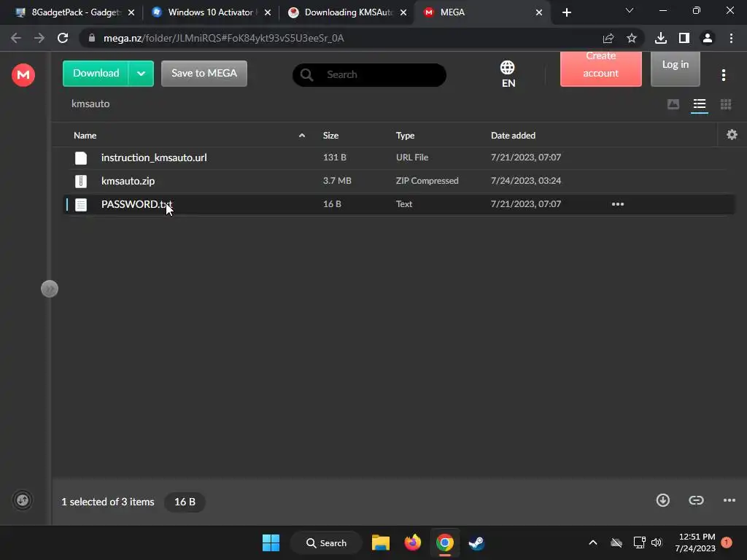The image size is (747, 560).
Task: Expand the left sidebar panel arrow
Action: [x=50, y=289]
